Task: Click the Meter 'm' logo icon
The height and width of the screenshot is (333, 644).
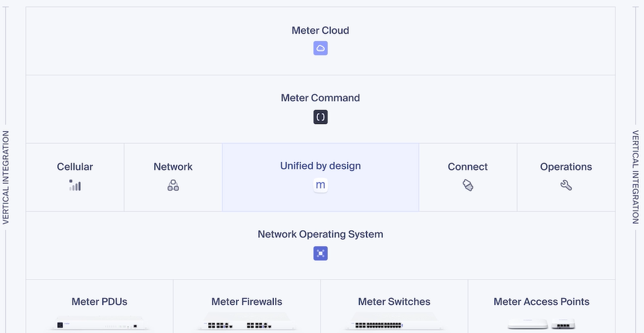Action: (x=321, y=185)
